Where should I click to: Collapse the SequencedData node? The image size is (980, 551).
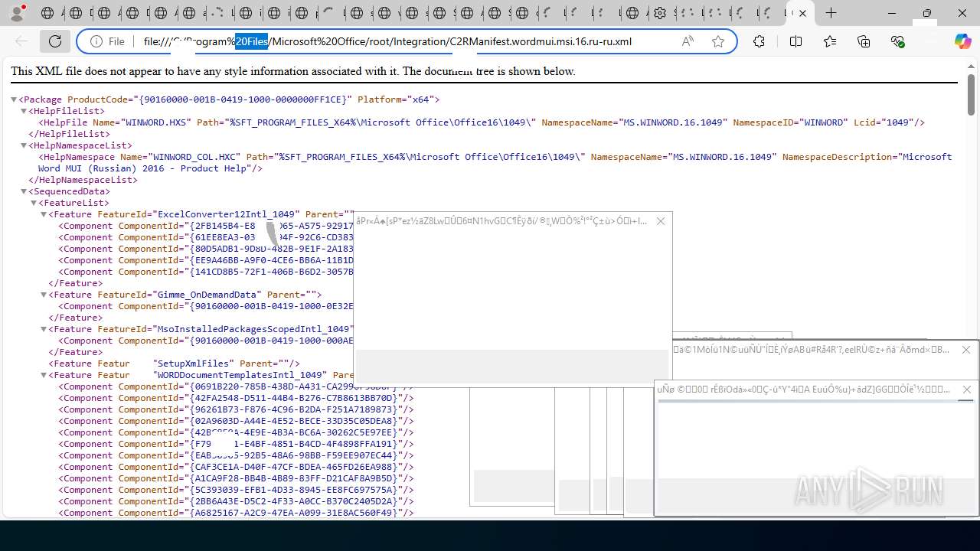click(x=24, y=191)
